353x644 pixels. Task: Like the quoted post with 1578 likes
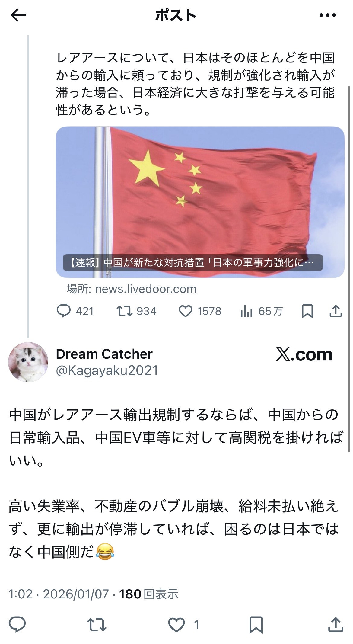click(x=200, y=311)
